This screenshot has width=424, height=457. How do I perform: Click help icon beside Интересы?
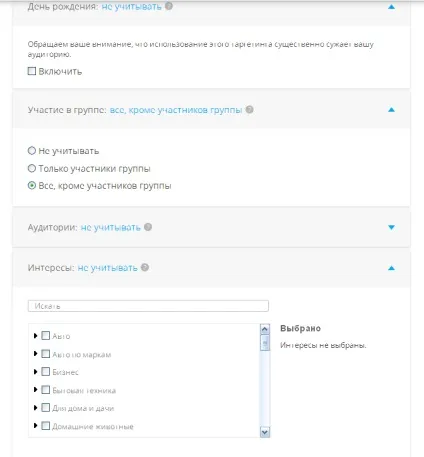[145, 267]
